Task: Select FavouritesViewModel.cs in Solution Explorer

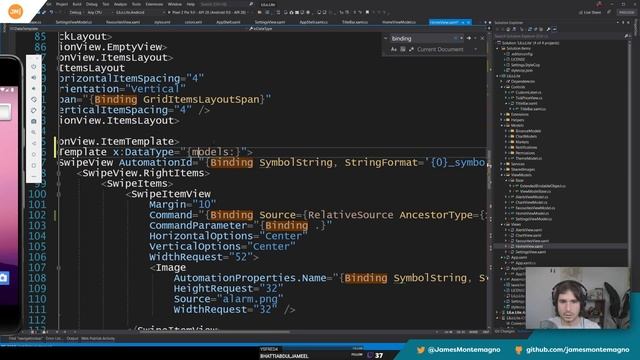Action: click(x=534, y=208)
